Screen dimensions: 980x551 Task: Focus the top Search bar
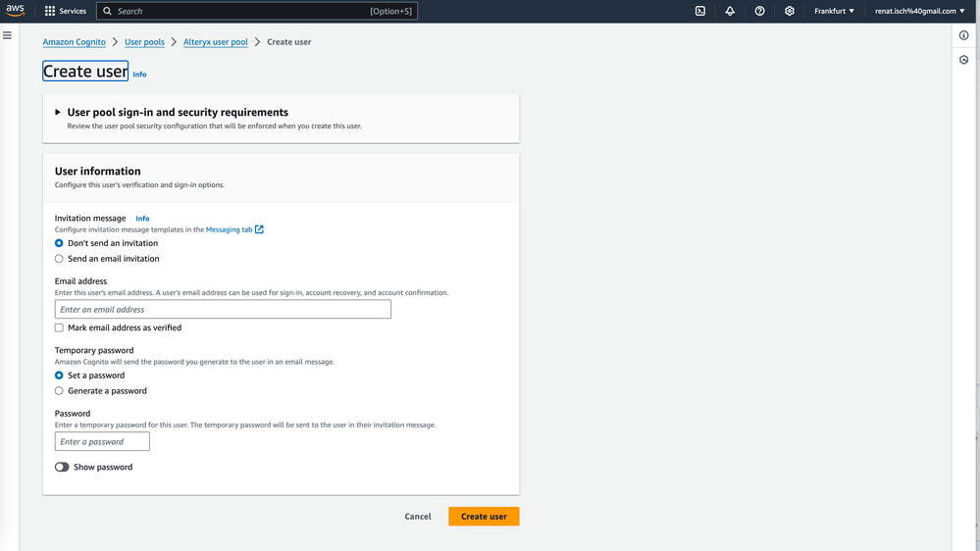257,11
